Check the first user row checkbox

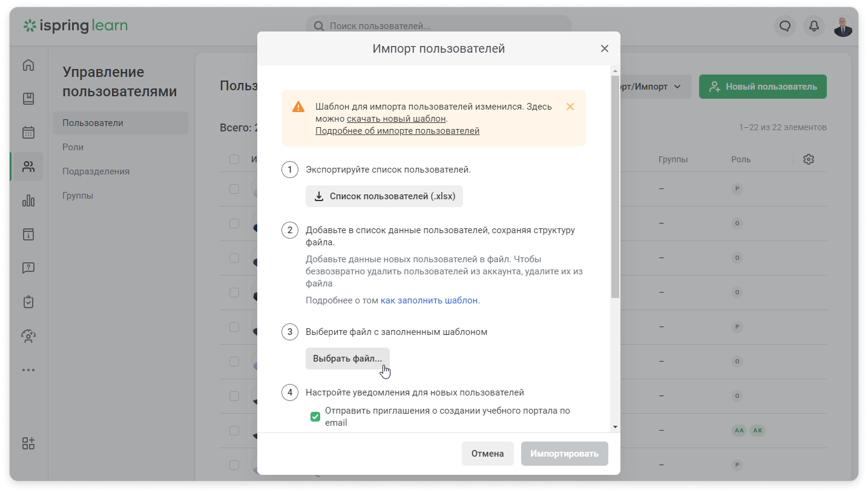[234, 189]
